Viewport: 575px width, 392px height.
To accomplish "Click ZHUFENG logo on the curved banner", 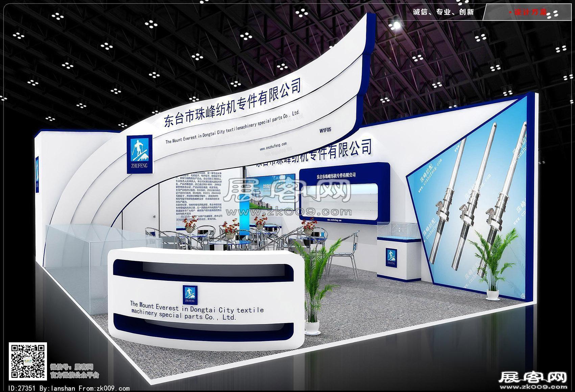I will tap(139, 154).
